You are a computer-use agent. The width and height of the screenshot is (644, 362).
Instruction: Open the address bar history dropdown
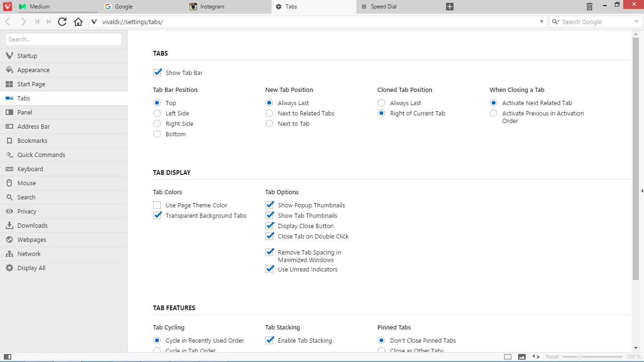point(541,22)
